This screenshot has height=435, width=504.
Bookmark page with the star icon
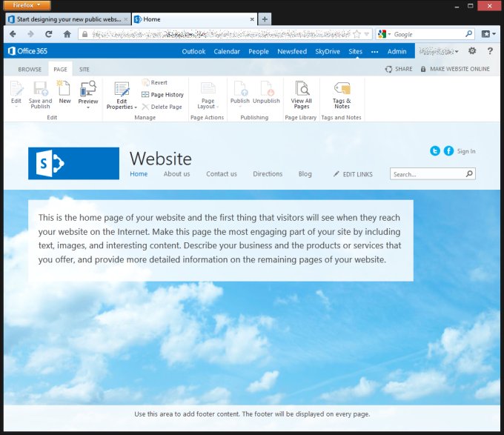(x=357, y=34)
